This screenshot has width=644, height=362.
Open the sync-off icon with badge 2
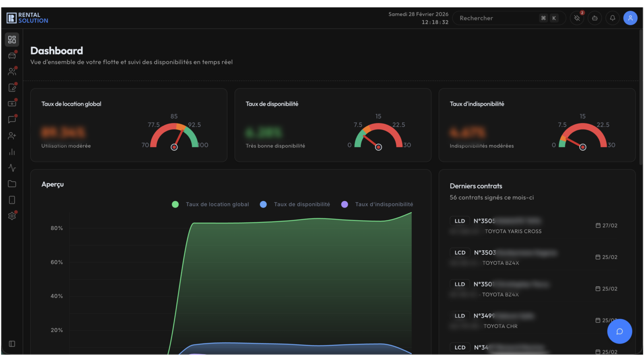pos(577,18)
